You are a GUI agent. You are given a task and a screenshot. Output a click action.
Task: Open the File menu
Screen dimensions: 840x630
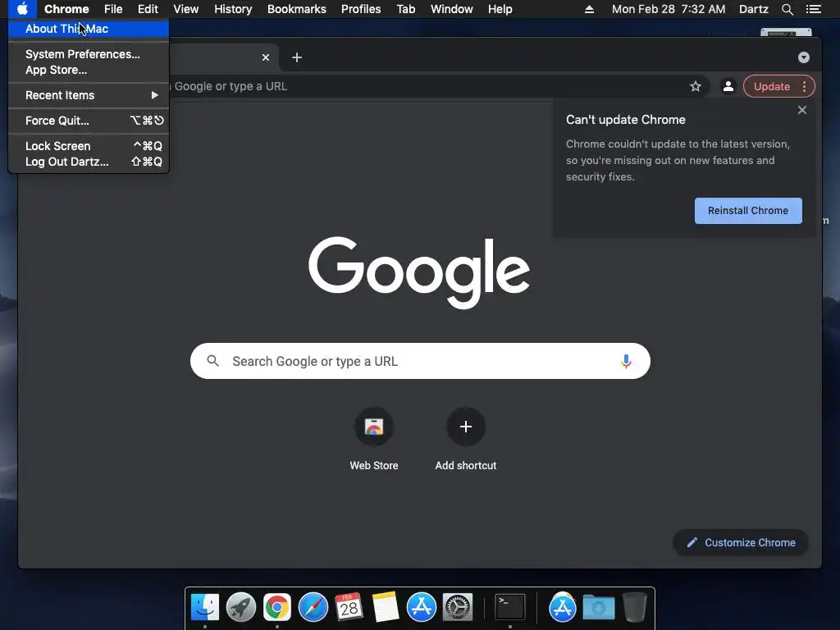coord(113,9)
